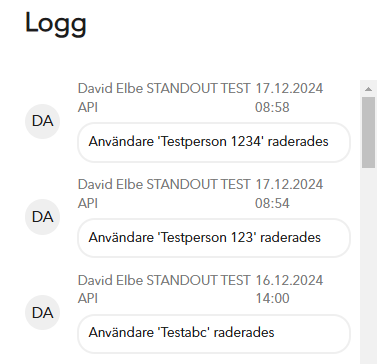Screen dimensions: 379x364
Task: Click the DA avatar beside Testabc entry
Action: click(42, 313)
